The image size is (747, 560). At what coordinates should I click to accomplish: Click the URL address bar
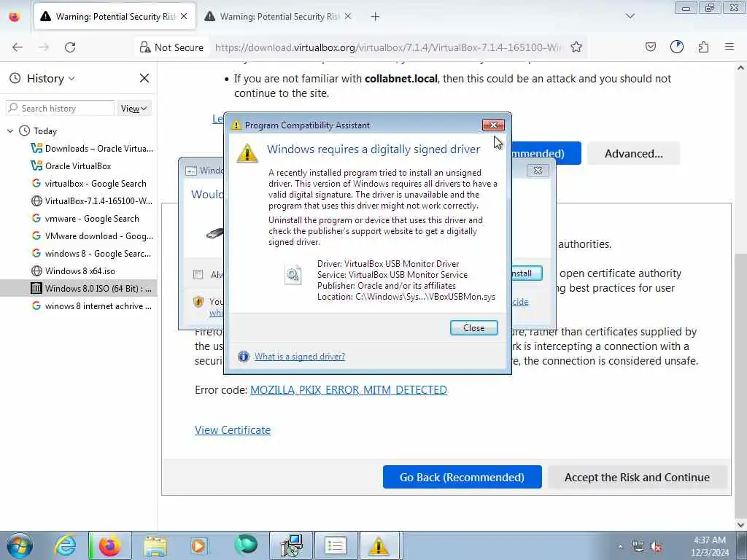point(388,47)
